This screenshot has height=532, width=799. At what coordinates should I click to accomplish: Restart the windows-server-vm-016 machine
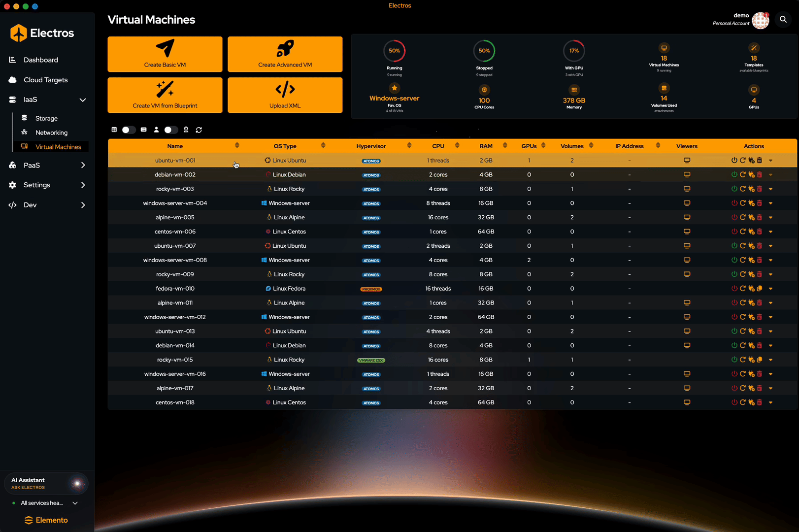click(x=742, y=374)
